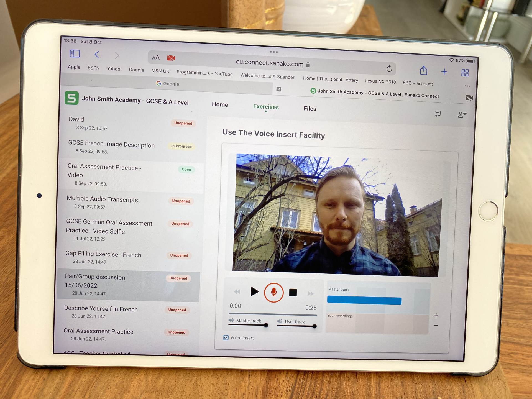
Task: Switch to the Files tab
Action: 310,109
